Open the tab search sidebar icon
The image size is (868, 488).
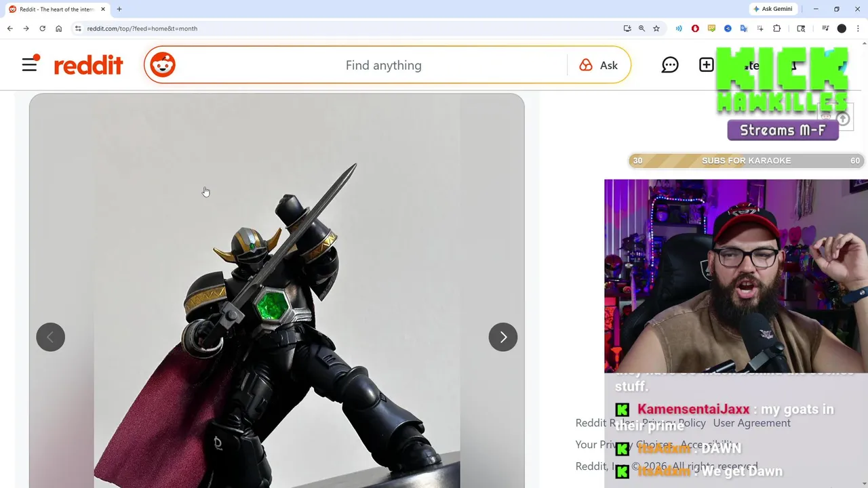(801, 28)
